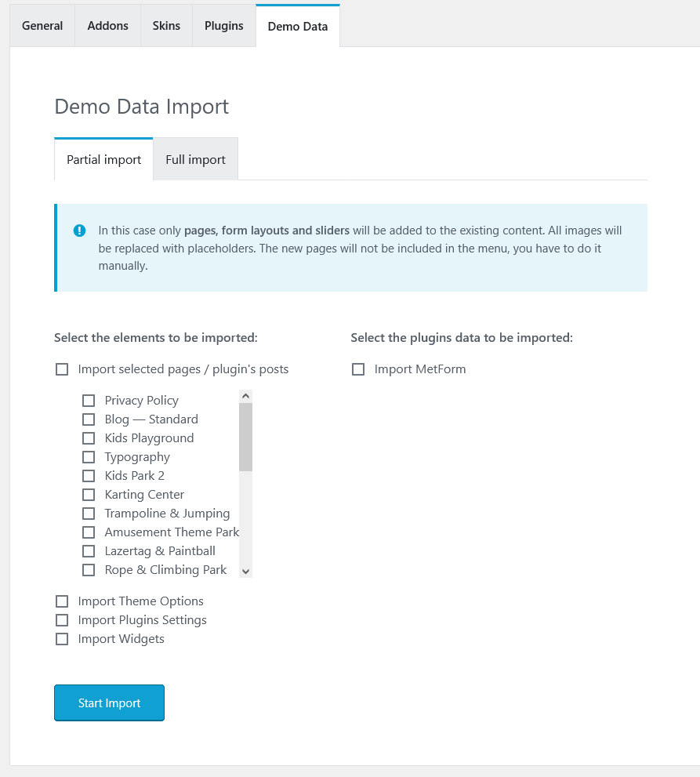This screenshot has height=777, width=700.
Task: Tick the Kids Playground checkbox
Action: click(x=89, y=438)
